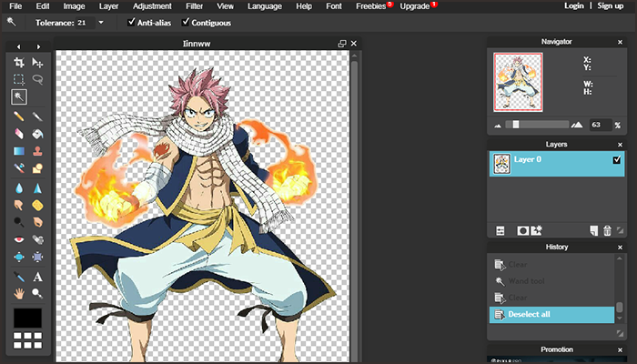637x364 pixels.
Task: Open the Adjustment menu
Action: point(152,5)
